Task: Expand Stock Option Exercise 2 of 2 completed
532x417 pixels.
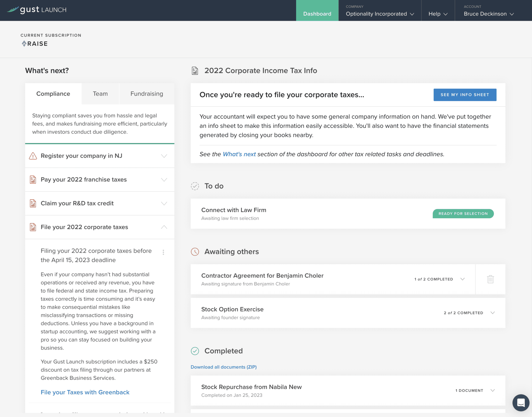Action: tap(493, 313)
